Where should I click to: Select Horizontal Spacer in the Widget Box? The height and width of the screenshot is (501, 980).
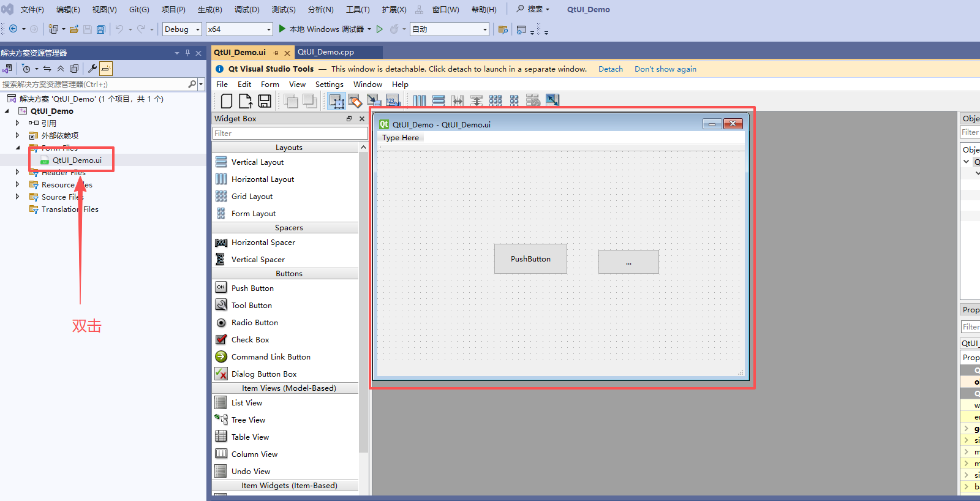click(263, 242)
